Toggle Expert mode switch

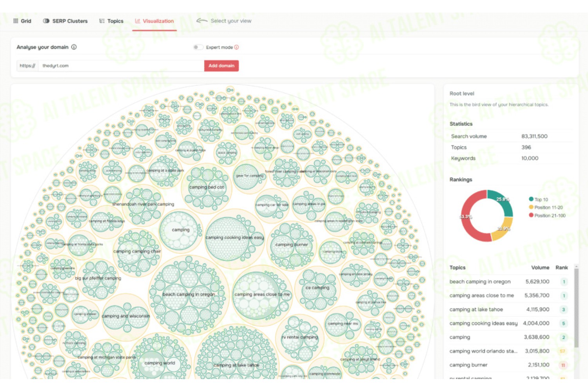click(x=198, y=47)
